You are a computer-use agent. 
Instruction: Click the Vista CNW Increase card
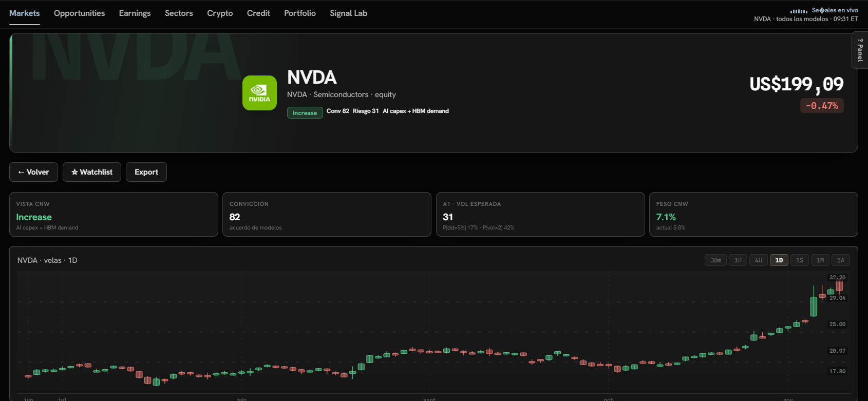pyautogui.click(x=114, y=215)
